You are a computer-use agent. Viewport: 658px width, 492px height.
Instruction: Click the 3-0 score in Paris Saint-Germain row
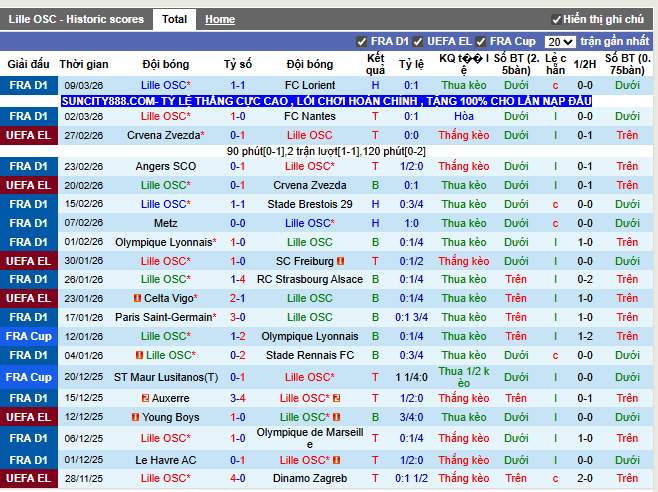(238, 317)
